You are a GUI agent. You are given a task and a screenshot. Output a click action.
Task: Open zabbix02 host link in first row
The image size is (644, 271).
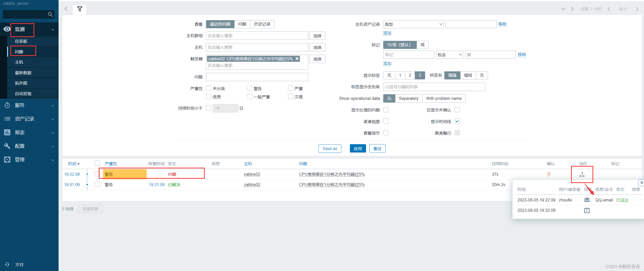click(252, 174)
